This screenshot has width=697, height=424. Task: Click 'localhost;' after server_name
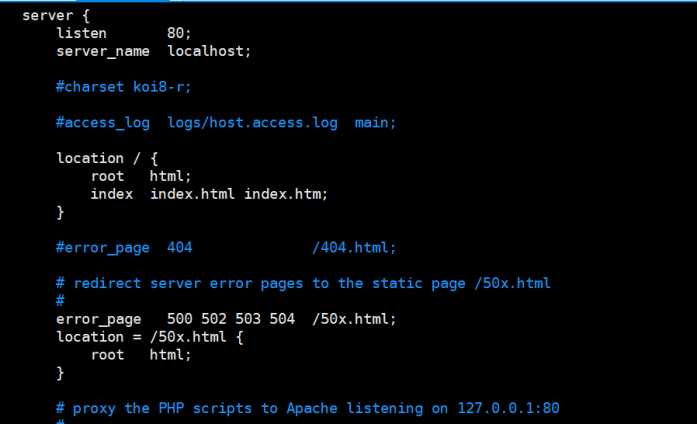pos(209,51)
